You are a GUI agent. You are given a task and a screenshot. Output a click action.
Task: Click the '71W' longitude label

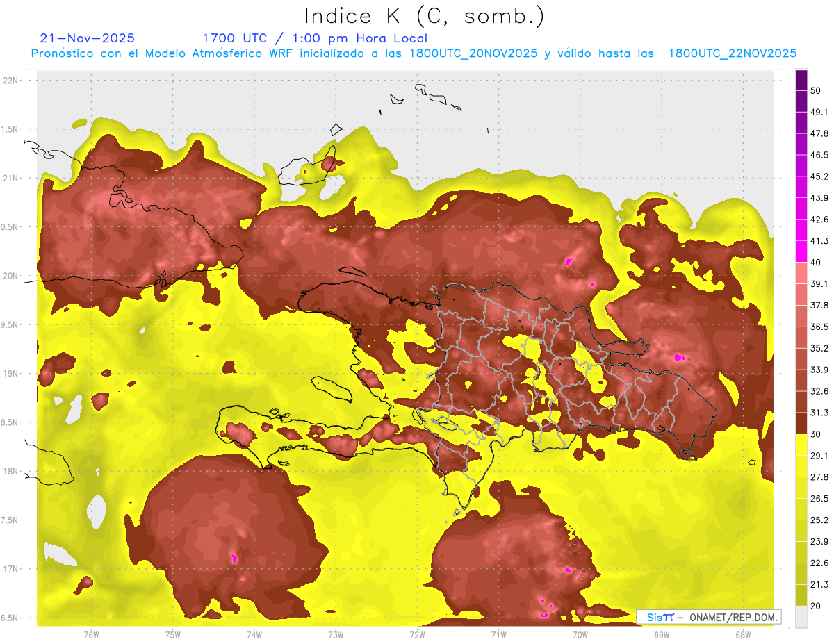click(x=498, y=635)
